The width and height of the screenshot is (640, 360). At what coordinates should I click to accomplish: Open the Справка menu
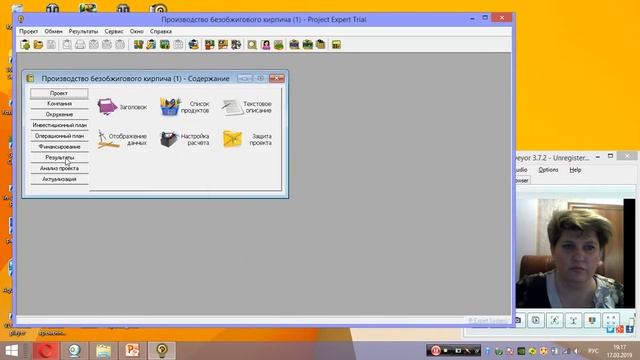[161, 31]
